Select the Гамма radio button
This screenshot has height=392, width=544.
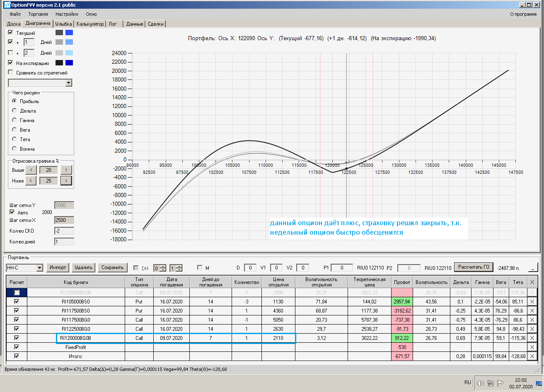15,120
